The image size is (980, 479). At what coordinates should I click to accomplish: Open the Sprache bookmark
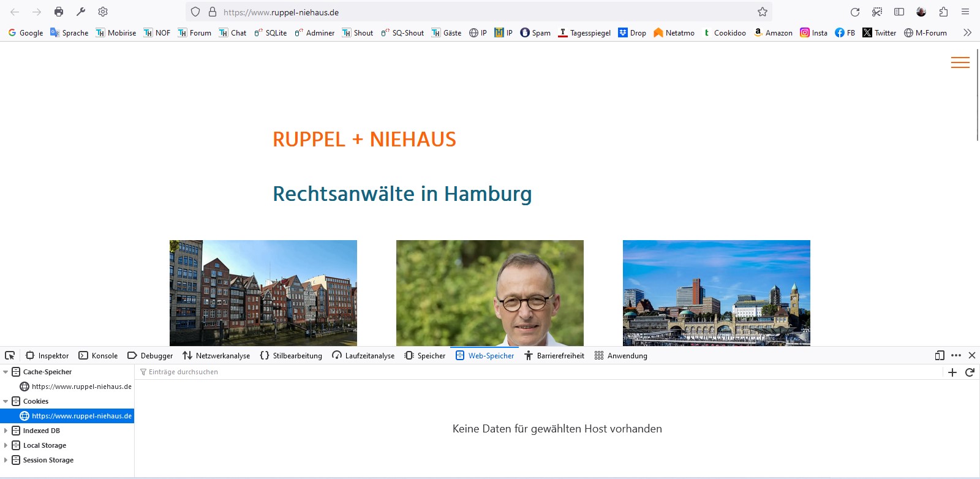(69, 33)
